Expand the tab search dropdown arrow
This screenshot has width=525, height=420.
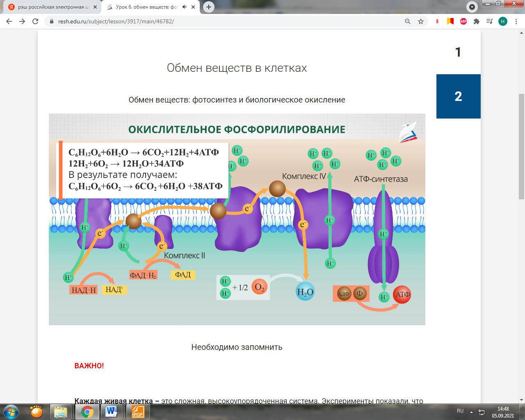[x=472, y=7]
